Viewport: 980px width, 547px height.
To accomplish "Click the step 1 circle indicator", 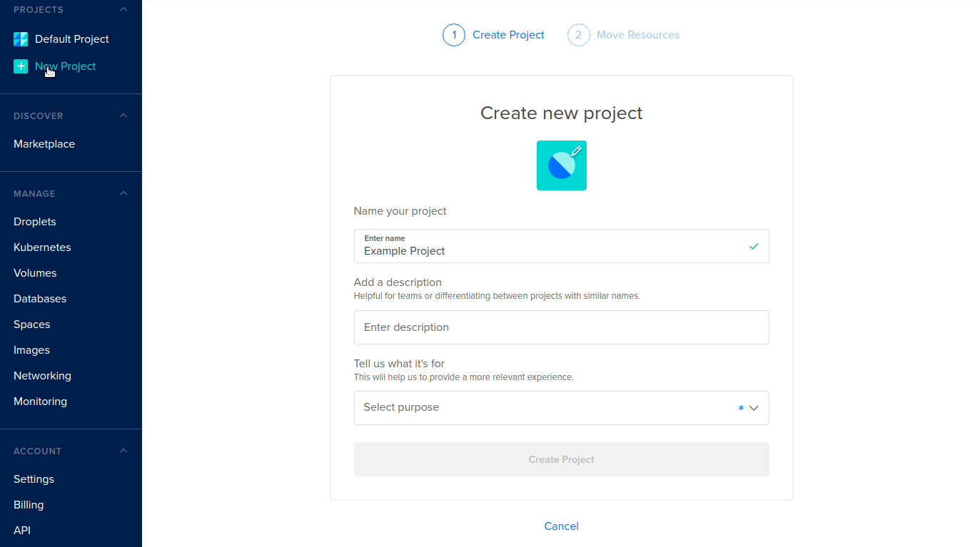I will tap(454, 34).
